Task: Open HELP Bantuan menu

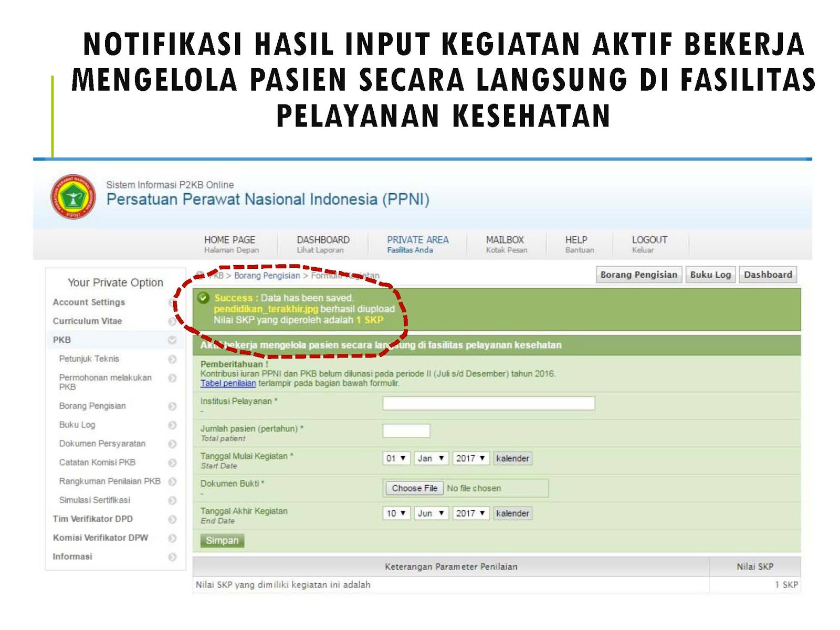Action: click(x=579, y=244)
